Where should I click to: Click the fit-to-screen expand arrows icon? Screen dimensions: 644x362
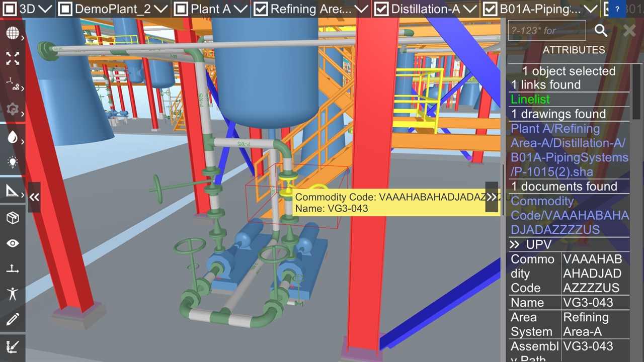tap(12, 58)
